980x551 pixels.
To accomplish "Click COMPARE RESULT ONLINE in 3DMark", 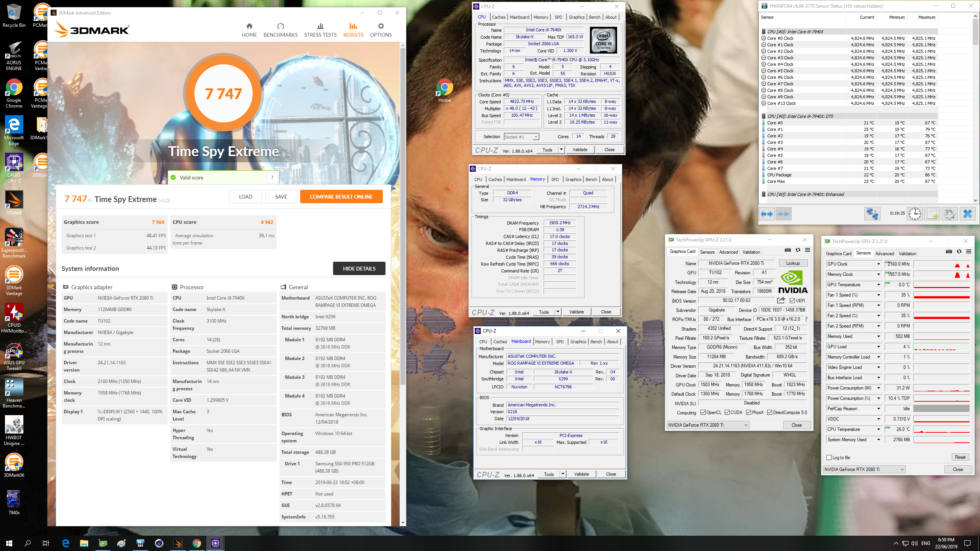I will (x=341, y=197).
